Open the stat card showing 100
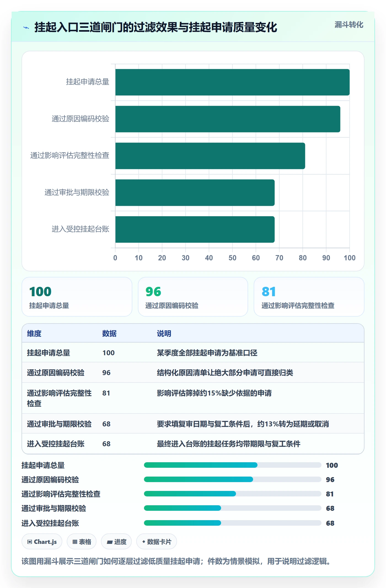Screen dimensions: 386x588 point(77,297)
